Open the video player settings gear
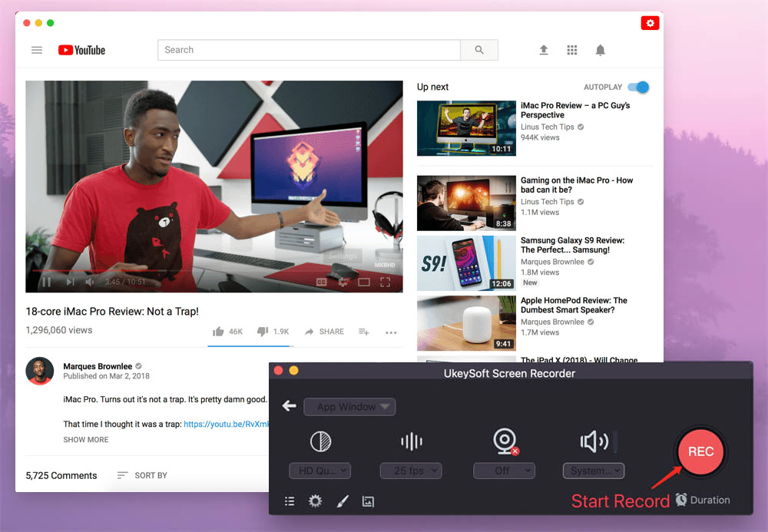768x532 pixels. 343,282
